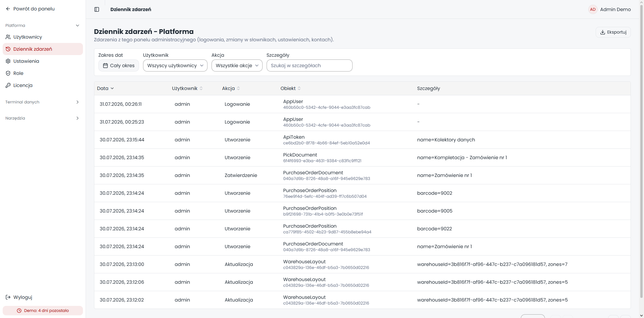Click the calendar icon in Cały okres

105,65
